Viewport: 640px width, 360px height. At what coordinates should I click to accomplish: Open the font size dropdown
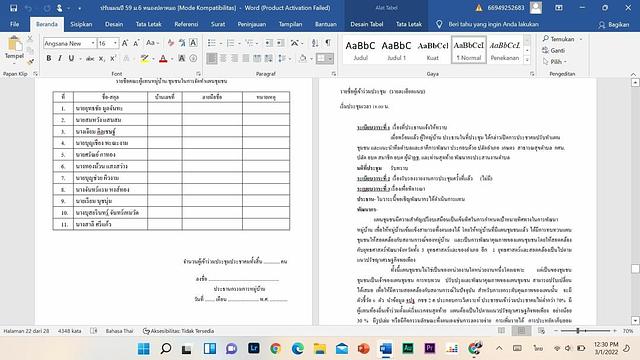[116, 43]
